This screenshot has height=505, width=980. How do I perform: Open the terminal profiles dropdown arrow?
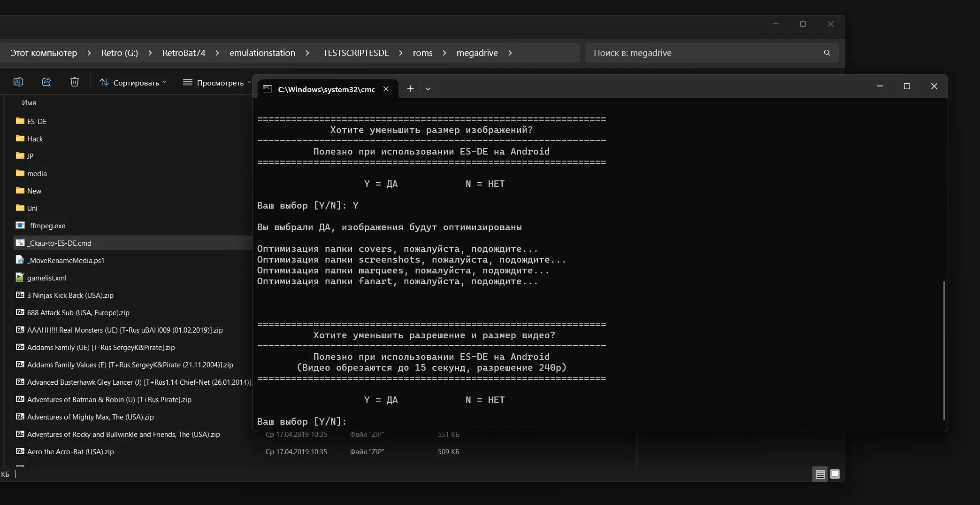coord(428,89)
